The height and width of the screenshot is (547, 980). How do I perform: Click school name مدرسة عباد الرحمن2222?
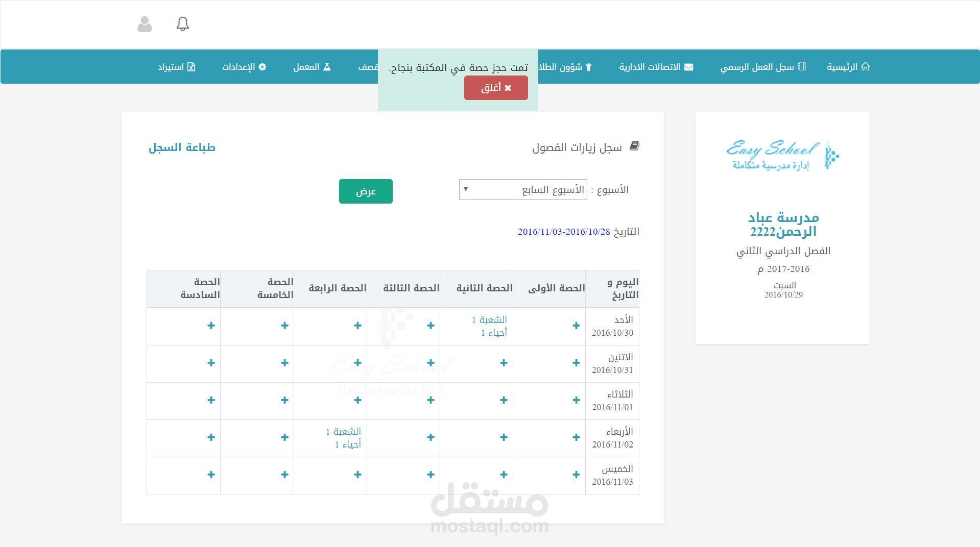click(x=783, y=225)
